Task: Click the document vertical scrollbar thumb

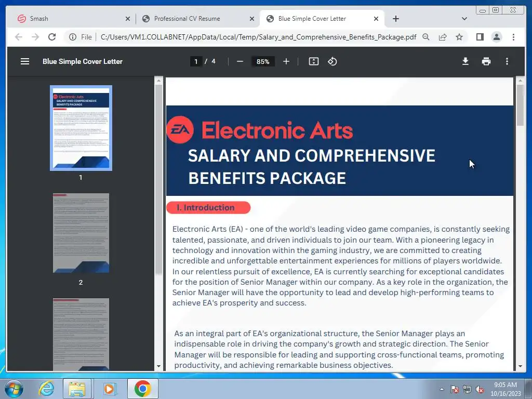Action: click(520, 105)
